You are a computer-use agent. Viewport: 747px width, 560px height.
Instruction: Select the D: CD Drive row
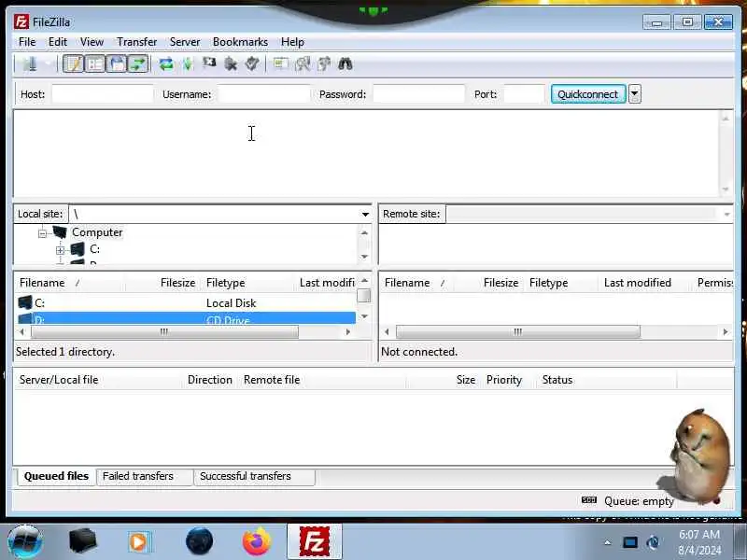pos(186,318)
